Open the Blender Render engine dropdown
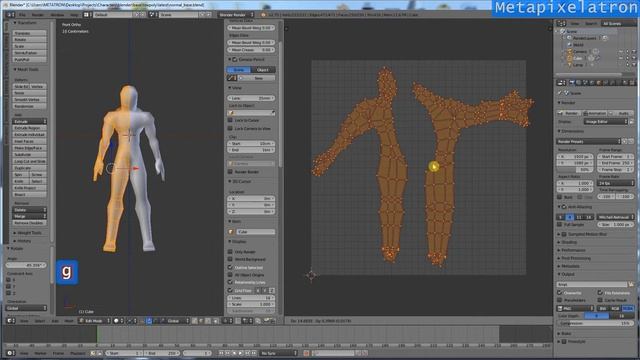The height and width of the screenshot is (360, 640). click(x=236, y=15)
